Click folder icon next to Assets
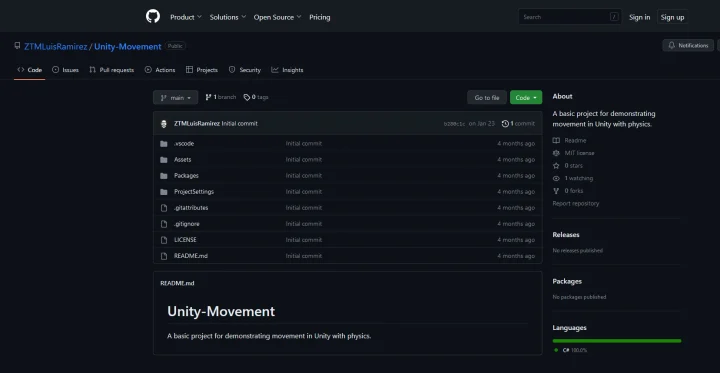The height and width of the screenshot is (373, 720). click(164, 160)
